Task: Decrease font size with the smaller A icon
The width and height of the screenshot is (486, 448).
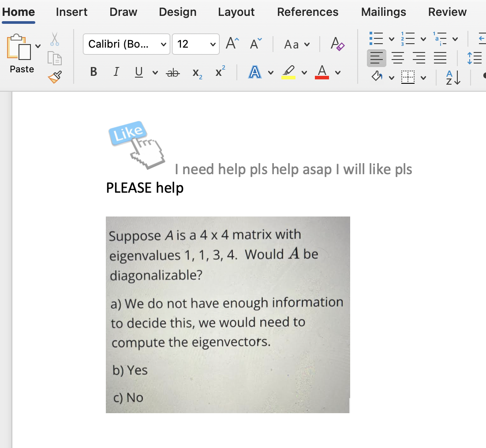Action: coord(256,44)
